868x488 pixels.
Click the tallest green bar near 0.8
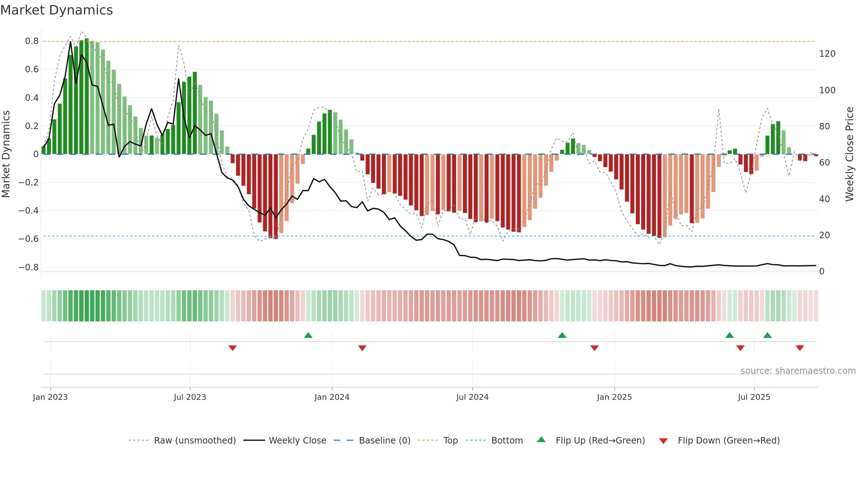coord(86,96)
